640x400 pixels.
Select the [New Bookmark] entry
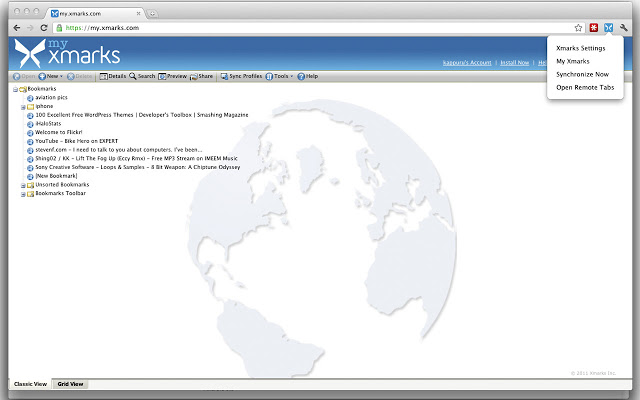[x=56, y=176]
